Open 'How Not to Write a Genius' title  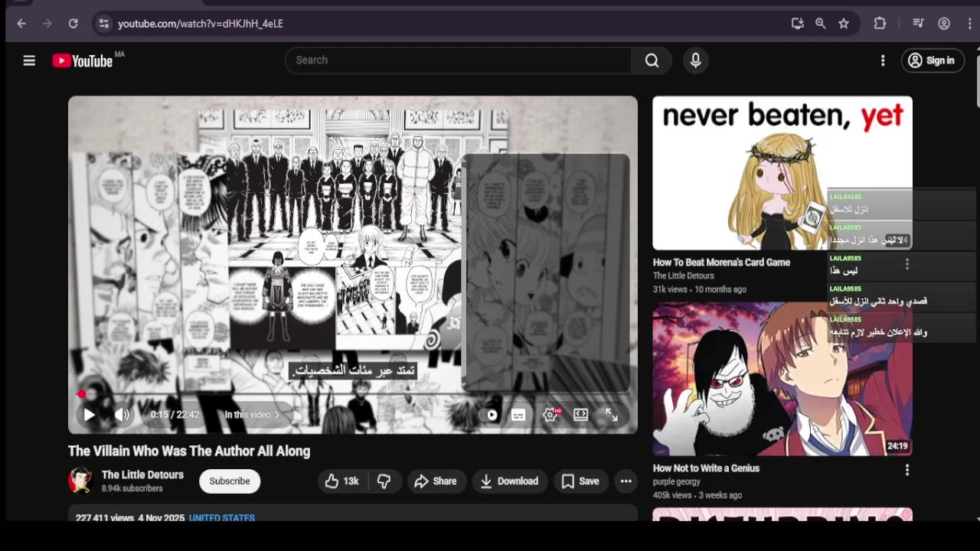point(706,468)
